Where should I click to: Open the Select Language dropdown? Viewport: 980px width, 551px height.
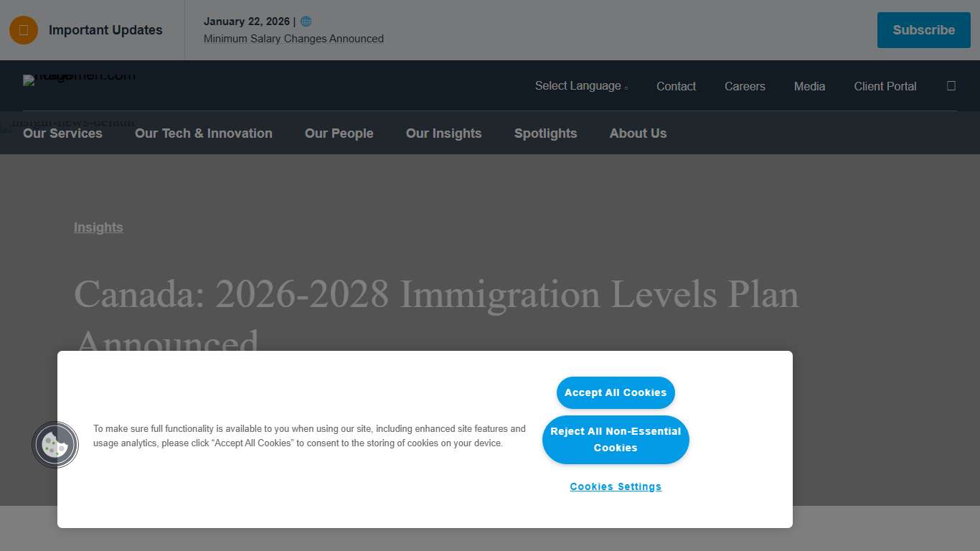(x=581, y=85)
